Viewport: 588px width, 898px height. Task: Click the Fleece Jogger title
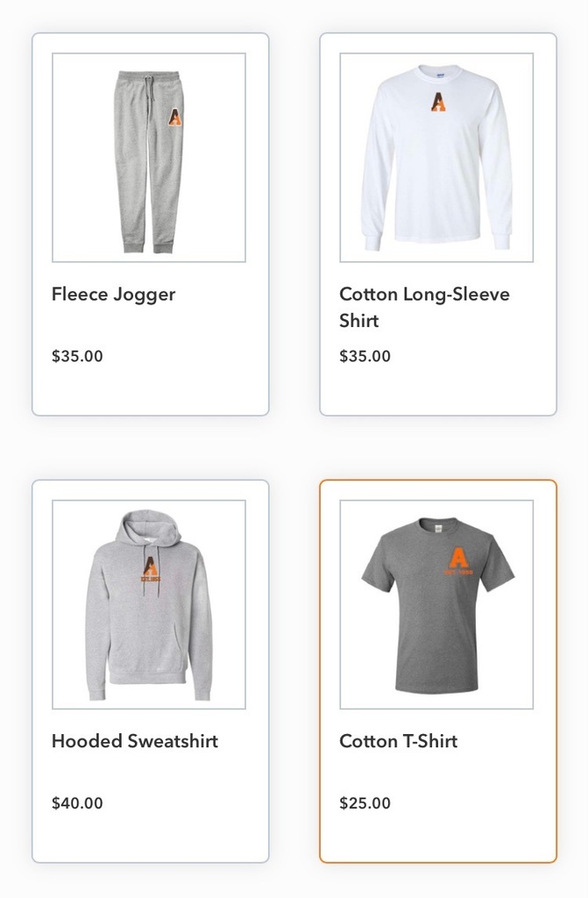coord(113,295)
